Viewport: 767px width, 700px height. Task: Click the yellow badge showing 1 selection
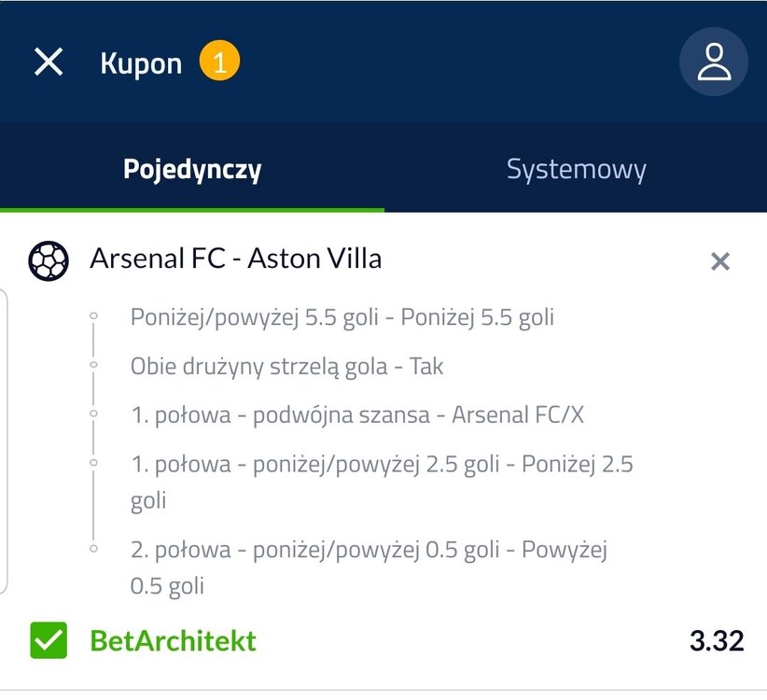[x=218, y=62]
